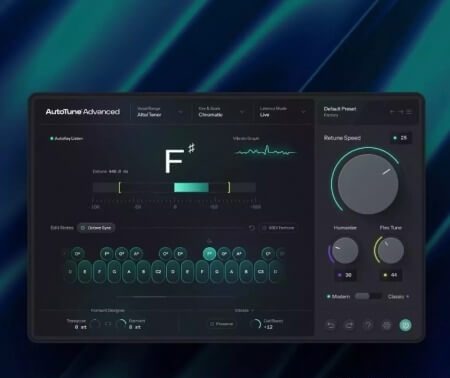Viewport: 450px width, 378px height.
Task: Click the D key right after C2
Action: (173, 272)
